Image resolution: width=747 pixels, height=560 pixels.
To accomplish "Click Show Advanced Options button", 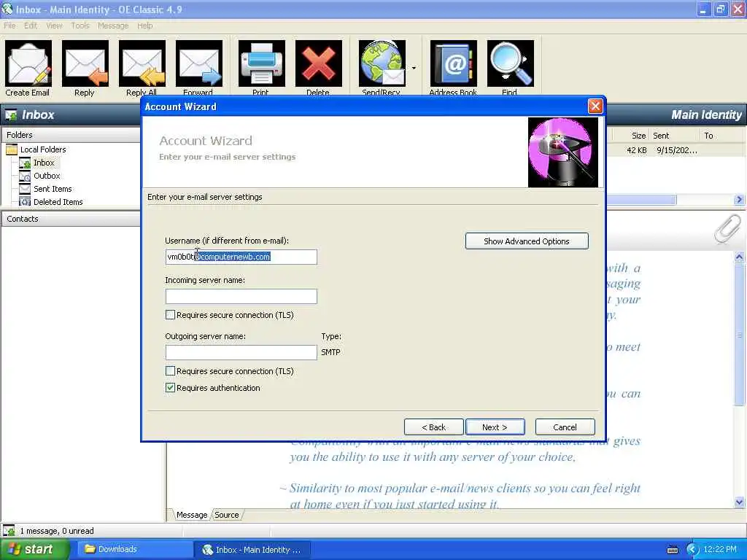I will [x=527, y=241].
